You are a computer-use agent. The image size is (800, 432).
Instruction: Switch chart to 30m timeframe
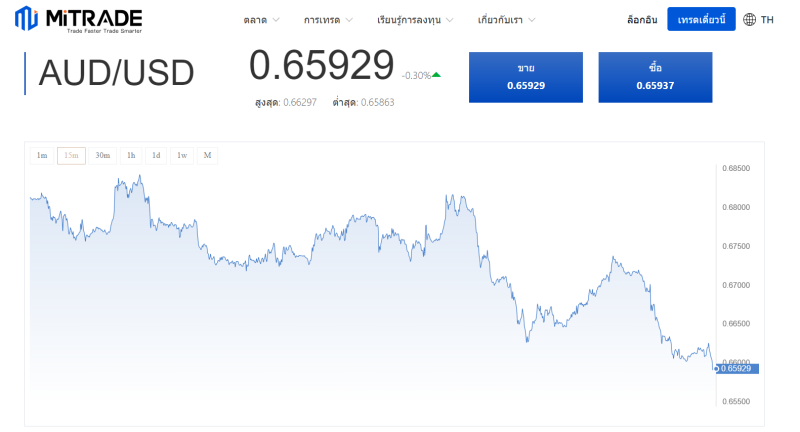tap(102, 155)
